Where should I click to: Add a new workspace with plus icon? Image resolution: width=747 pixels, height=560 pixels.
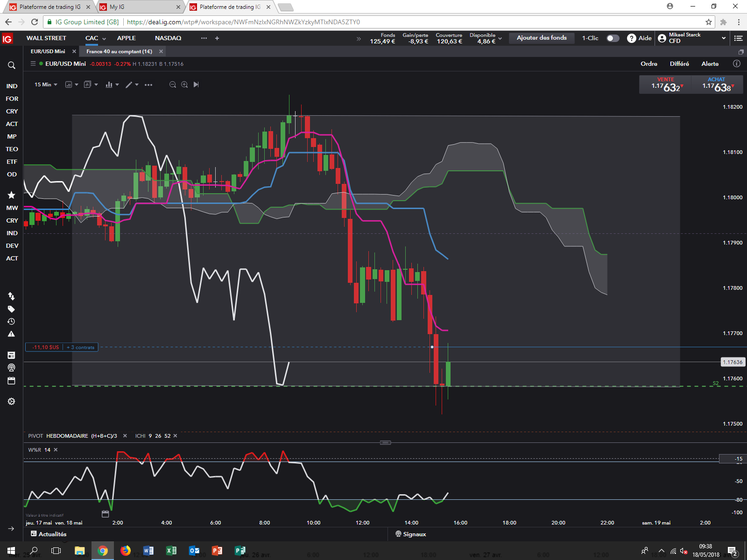[x=217, y=38]
